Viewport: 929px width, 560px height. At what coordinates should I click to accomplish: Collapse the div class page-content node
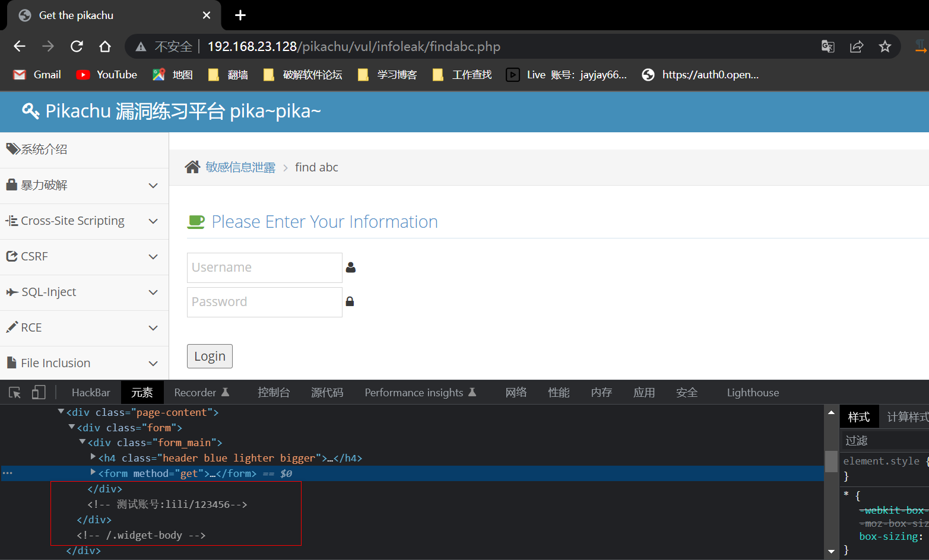[x=61, y=412]
